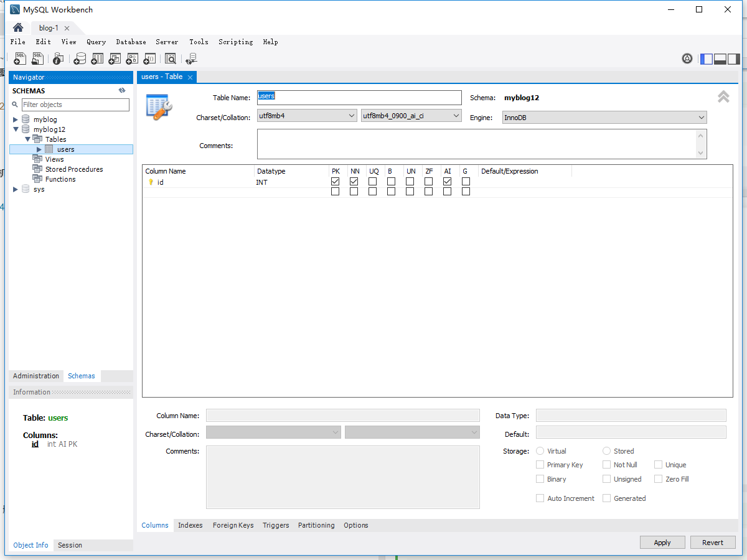Toggle the right sidebar panel icon

[734, 59]
